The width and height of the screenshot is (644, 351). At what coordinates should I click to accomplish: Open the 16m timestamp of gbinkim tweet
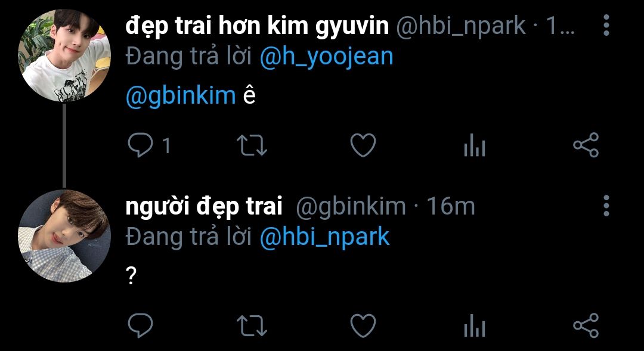[x=451, y=206]
